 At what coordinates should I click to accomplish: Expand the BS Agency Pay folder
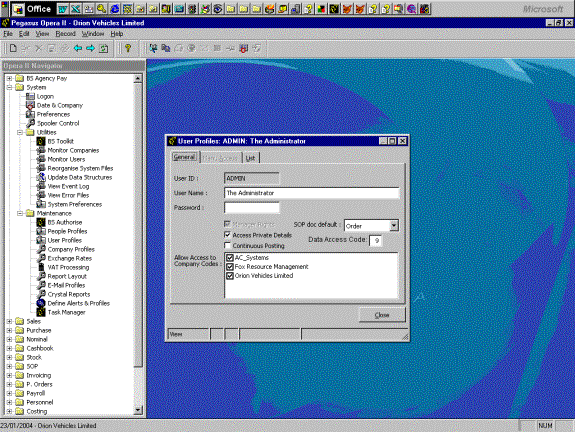[10, 78]
